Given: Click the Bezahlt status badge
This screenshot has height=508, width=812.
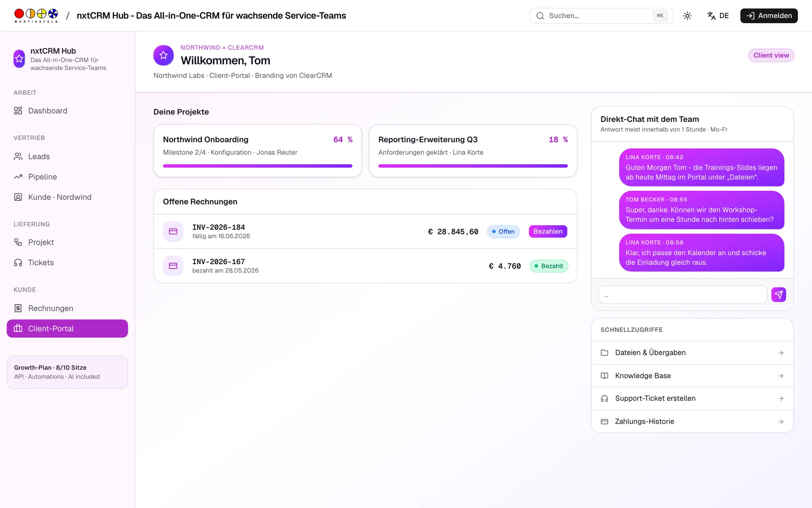Looking at the screenshot, I should pyautogui.click(x=549, y=266).
